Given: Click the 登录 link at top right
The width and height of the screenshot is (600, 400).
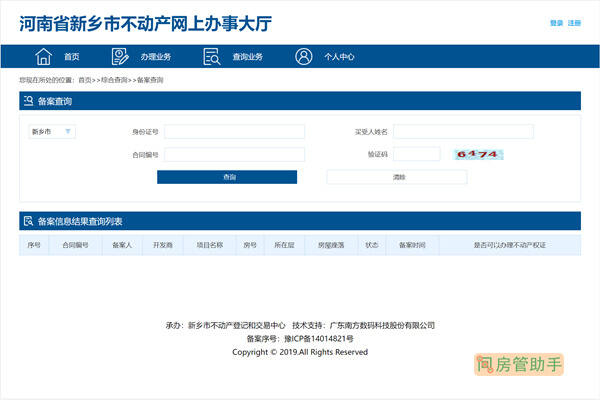Looking at the screenshot, I should point(556,23).
